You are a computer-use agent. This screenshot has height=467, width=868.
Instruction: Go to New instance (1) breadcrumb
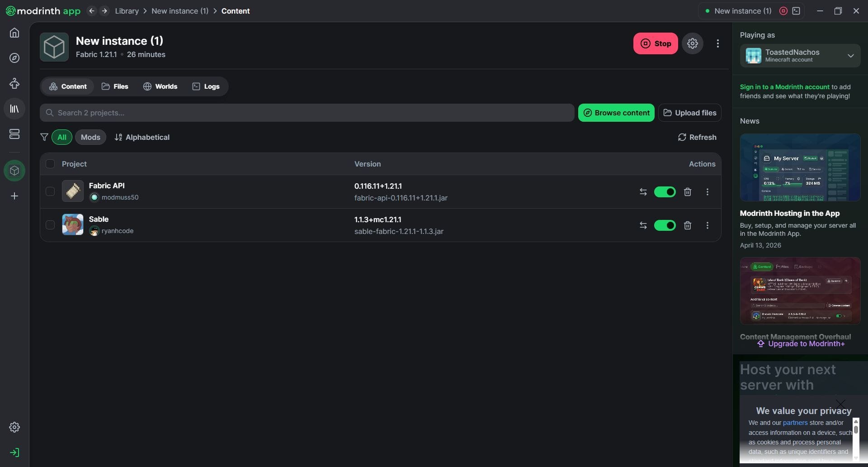coord(180,11)
